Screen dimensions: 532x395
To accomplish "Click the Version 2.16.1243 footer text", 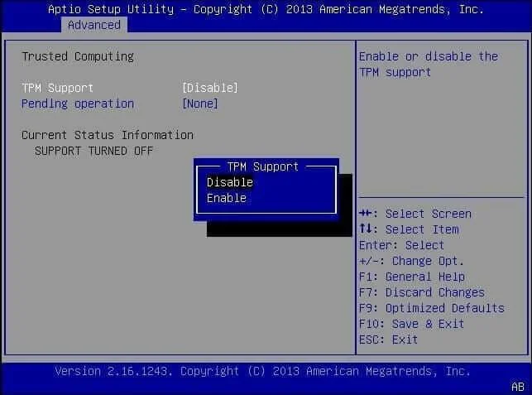I will point(262,371).
